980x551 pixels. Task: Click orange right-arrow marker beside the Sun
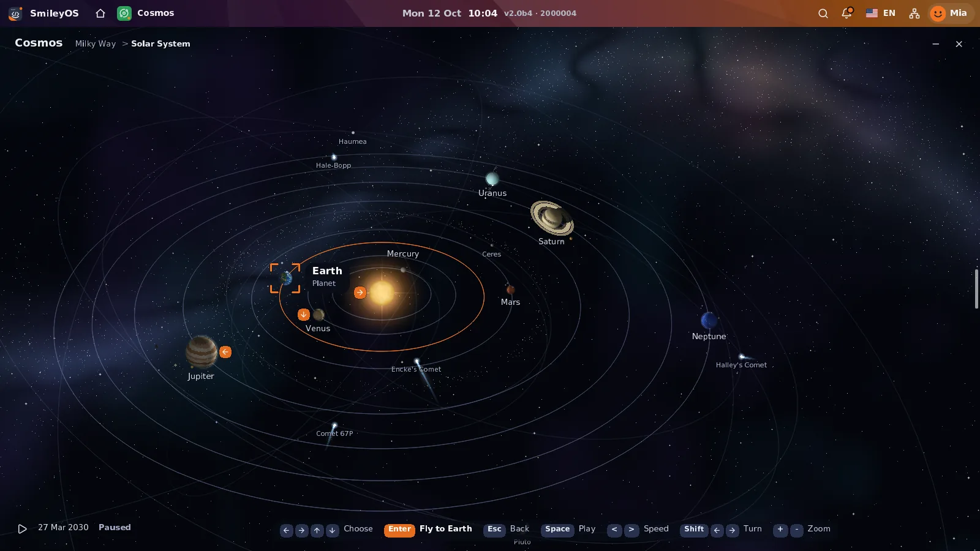pyautogui.click(x=360, y=293)
